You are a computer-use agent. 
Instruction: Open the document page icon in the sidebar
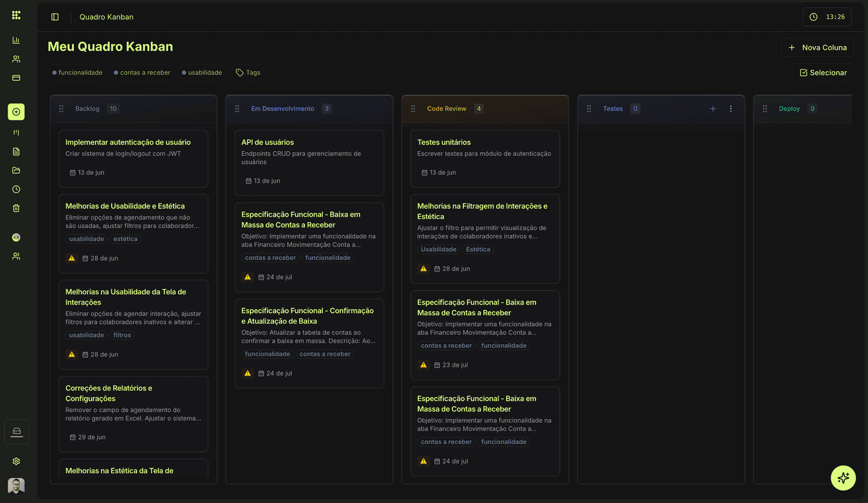point(16,152)
